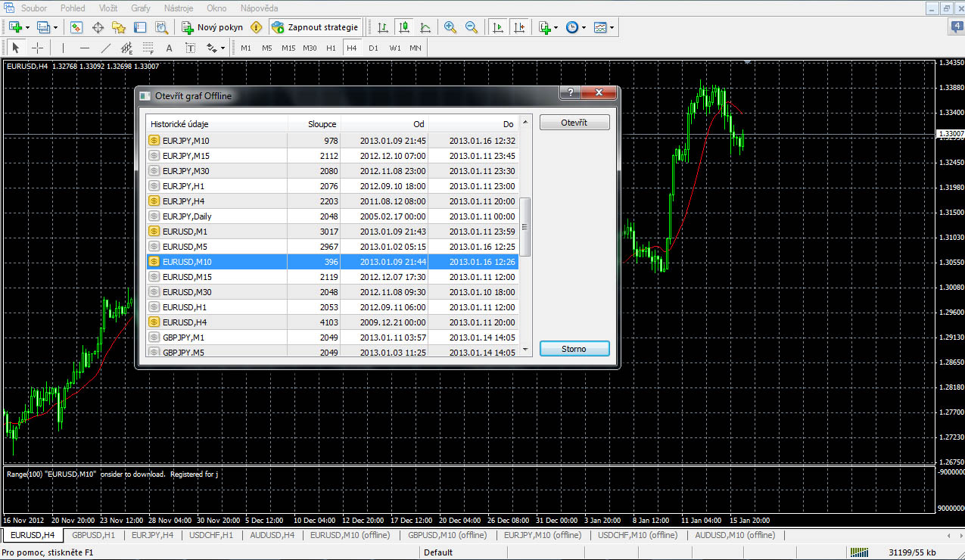Expand the periodicity clock dropdown
The height and width of the screenshot is (560, 965).
point(584,28)
